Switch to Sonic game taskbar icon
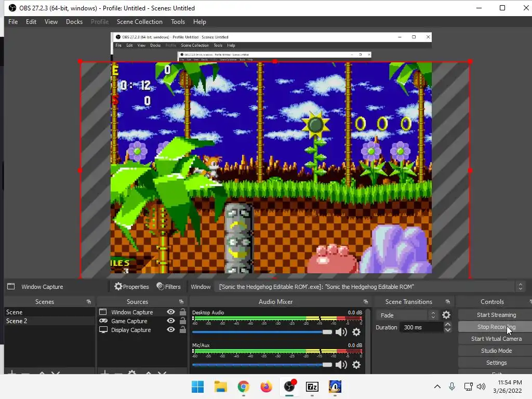 [x=335, y=387]
